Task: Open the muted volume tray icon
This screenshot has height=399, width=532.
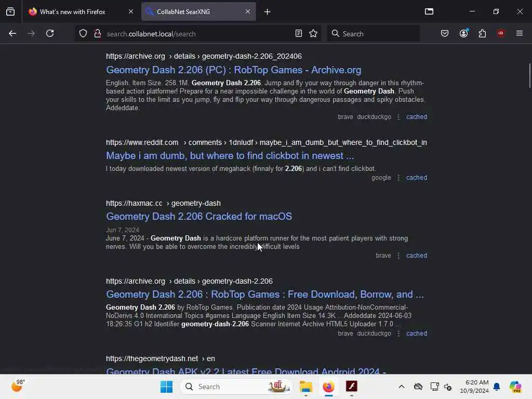Action: pos(447,387)
